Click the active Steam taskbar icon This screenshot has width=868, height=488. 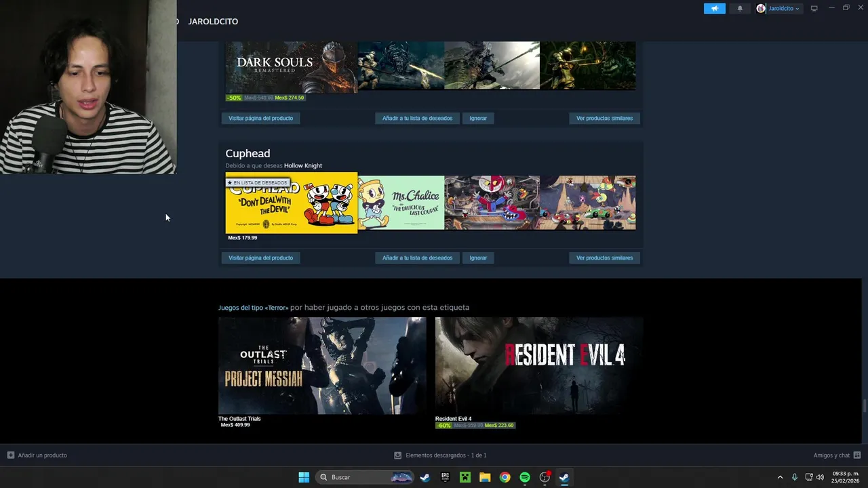click(564, 477)
